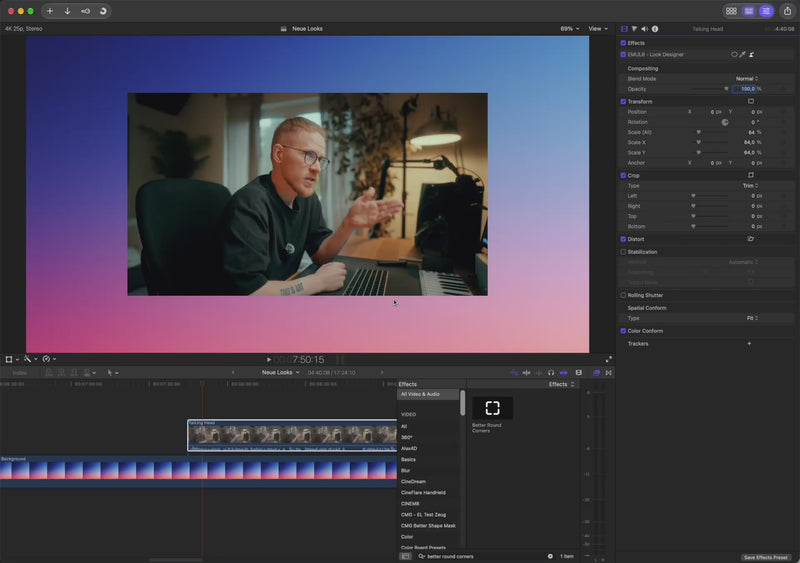Open the Crop Type Trim dropdown
800x563 pixels.
tap(750, 186)
